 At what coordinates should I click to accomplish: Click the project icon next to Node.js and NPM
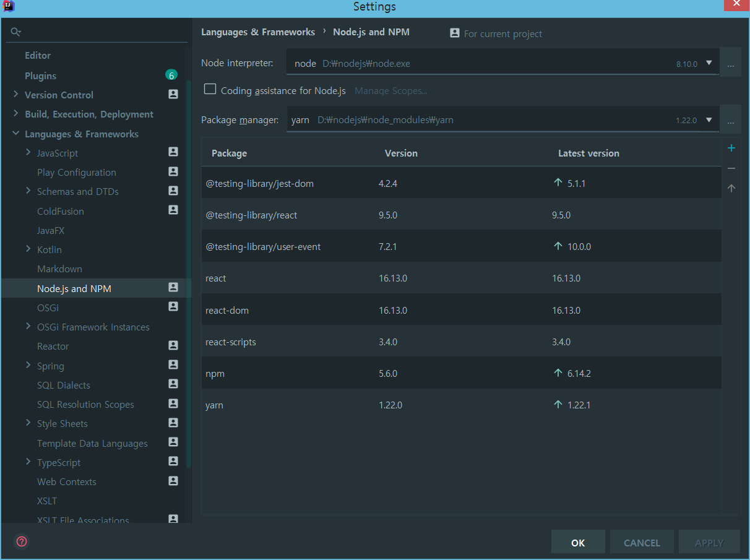tap(173, 288)
